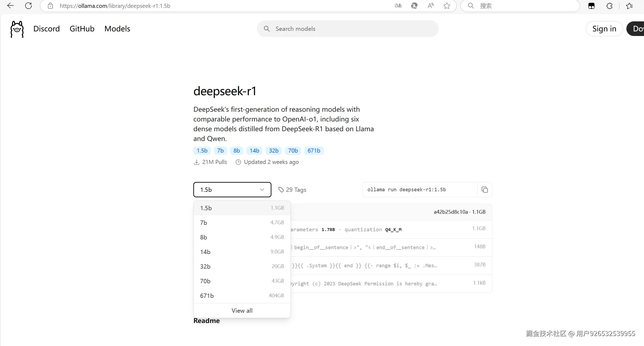Open the 29 Tags link

(x=292, y=190)
